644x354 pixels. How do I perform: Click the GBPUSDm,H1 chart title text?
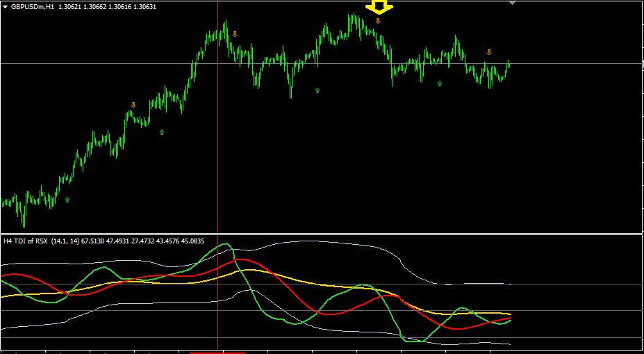click(x=33, y=7)
